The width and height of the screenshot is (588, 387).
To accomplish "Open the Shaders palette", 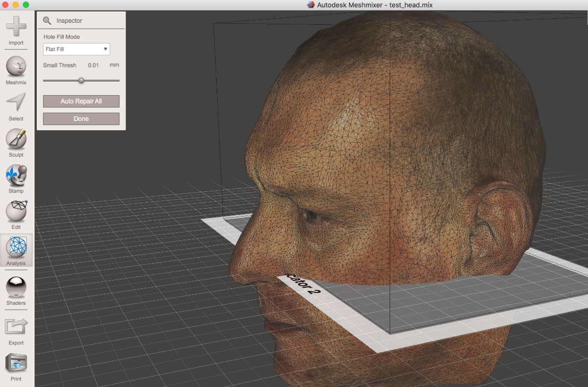I will (x=16, y=291).
